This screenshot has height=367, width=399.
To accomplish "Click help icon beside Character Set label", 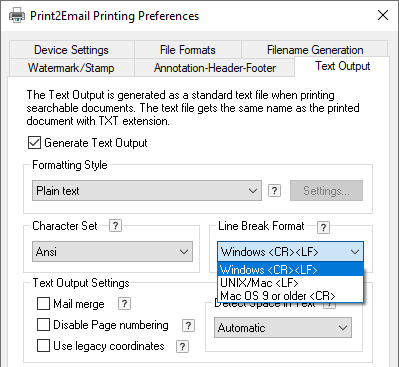I will 115,226.
